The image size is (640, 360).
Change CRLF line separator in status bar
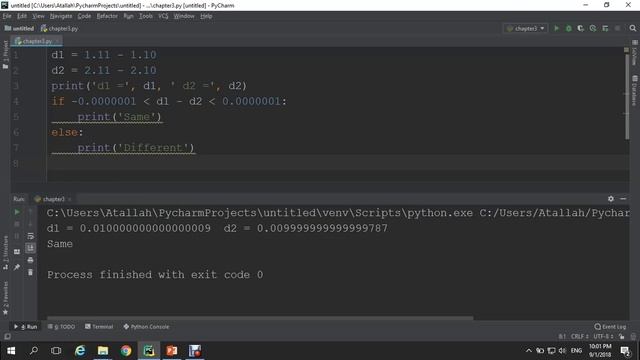point(580,337)
